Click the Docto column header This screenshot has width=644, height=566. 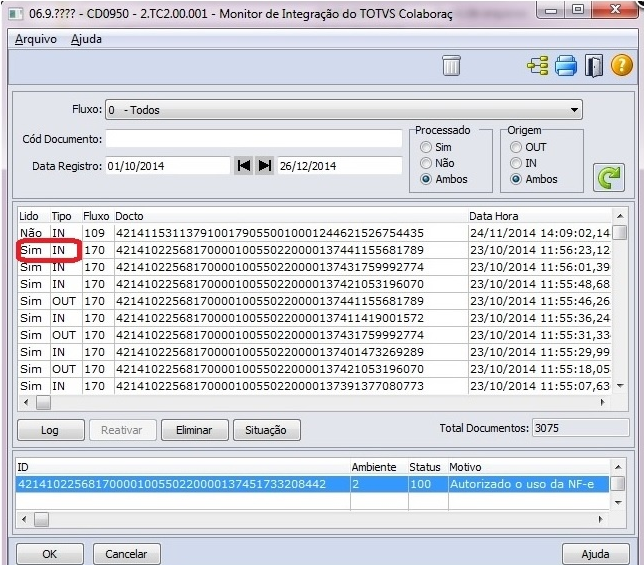click(x=291, y=216)
